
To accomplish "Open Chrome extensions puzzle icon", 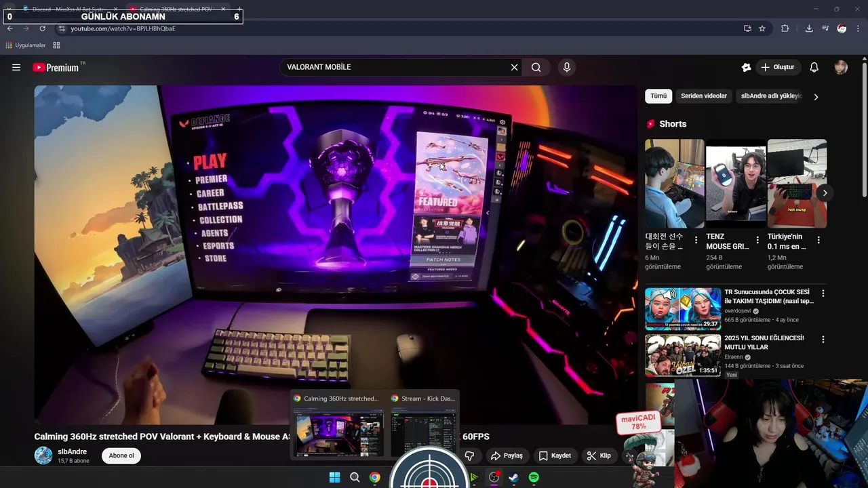I will pos(785,28).
